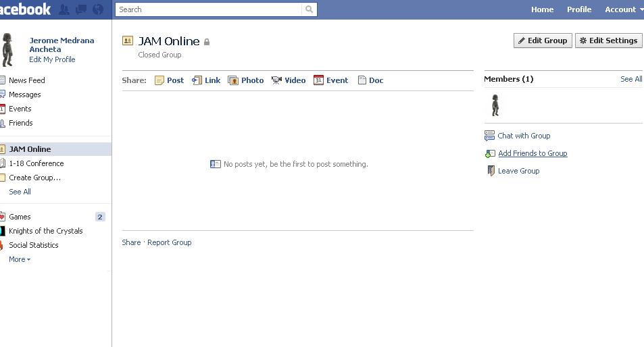Click the Link share icon
644x347 pixels.
point(197,80)
